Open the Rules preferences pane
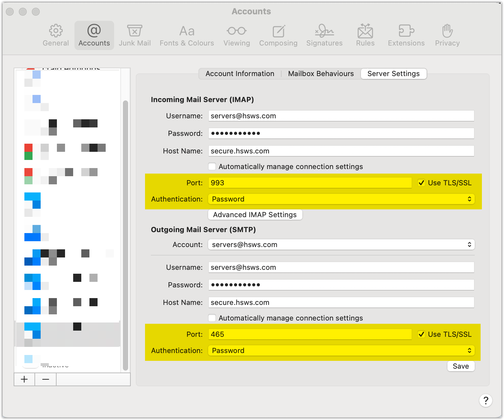Image resolution: width=504 pixels, height=420 pixels. pyautogui.click(x=365, y=35)
